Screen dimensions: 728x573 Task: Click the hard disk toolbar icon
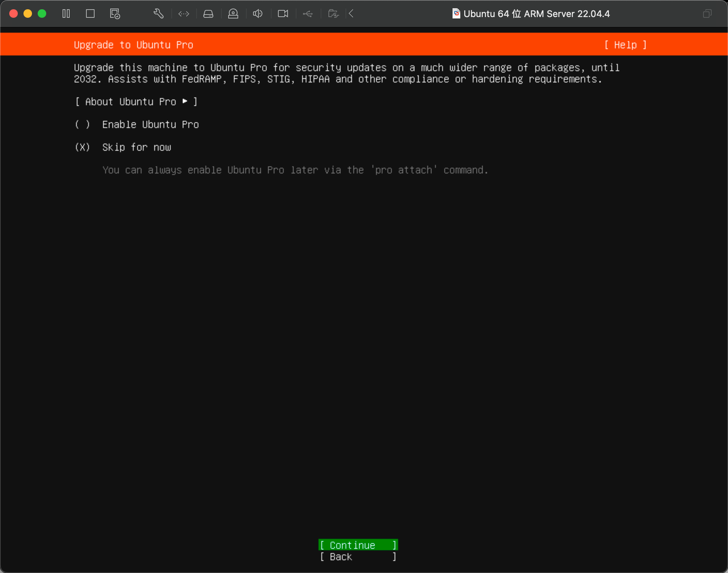pyautogui.click(x=208, y=14)
